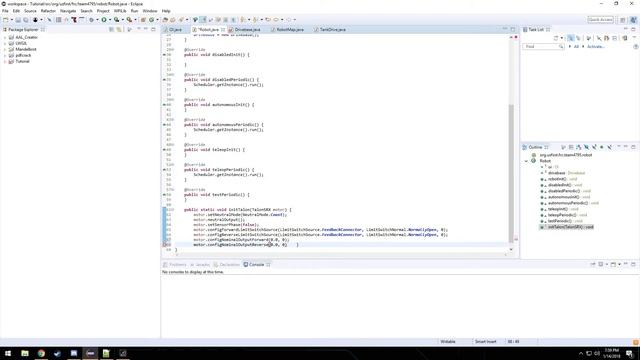This screenshot has height=360, width=640.
Task: Click the External Tools run icon
Action: pyautogui.click(x=129, y=20)
